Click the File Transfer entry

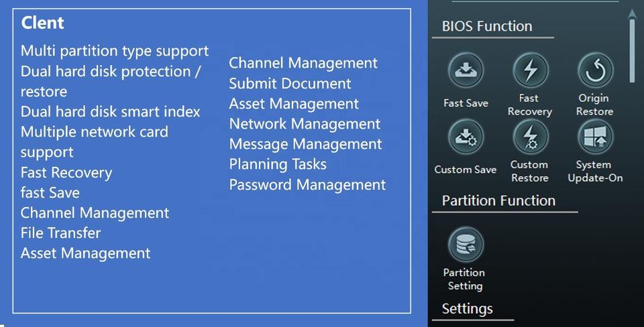click(x=60, y=233)
